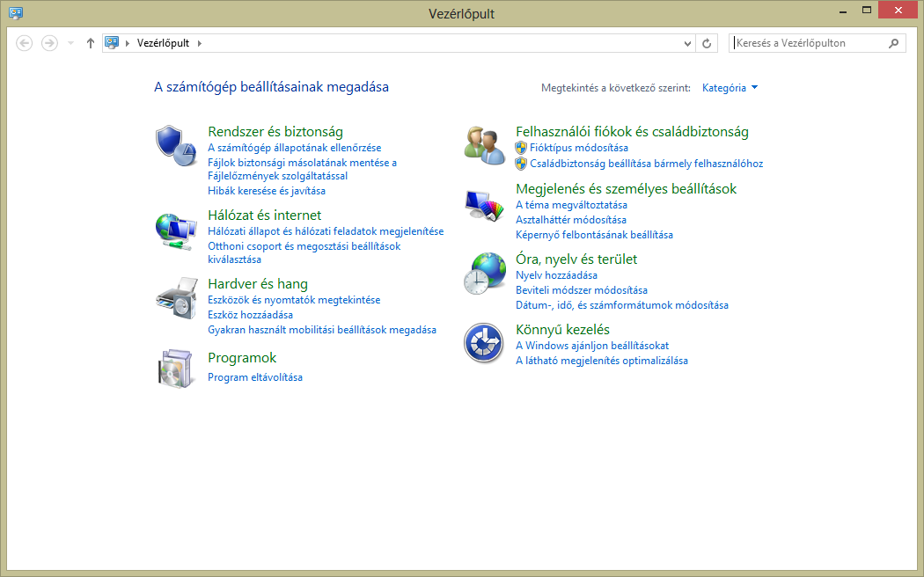924x577 pixels.
Task: Open Felhasználói fiókok és családbiztonság heading
Action: point(633,131)
